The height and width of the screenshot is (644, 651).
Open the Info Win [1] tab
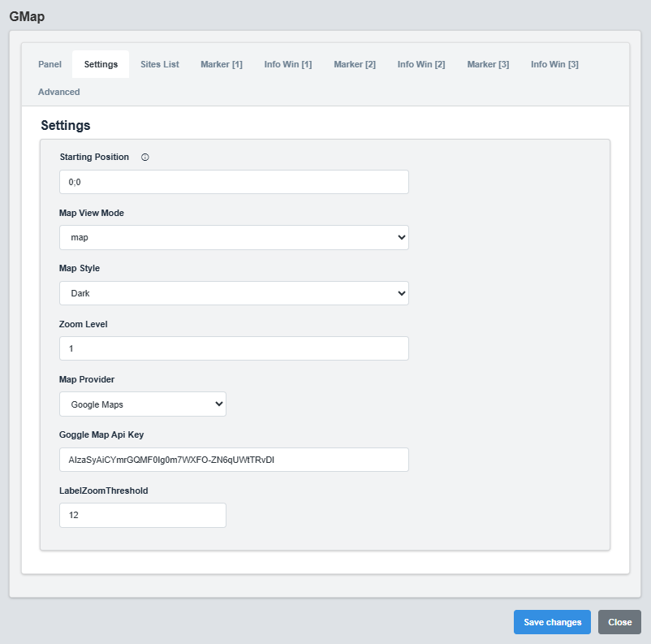(x=287, y=64)
